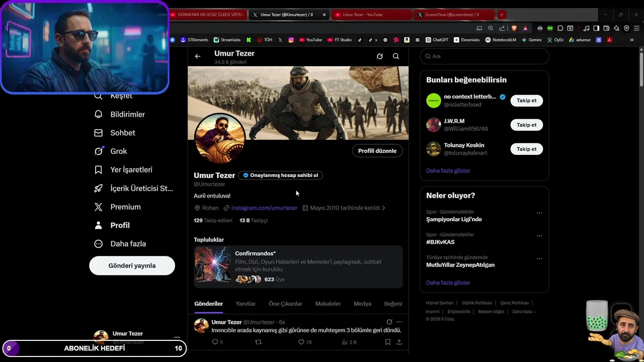Open the Streamlabs bookmark

coord(227,40)
